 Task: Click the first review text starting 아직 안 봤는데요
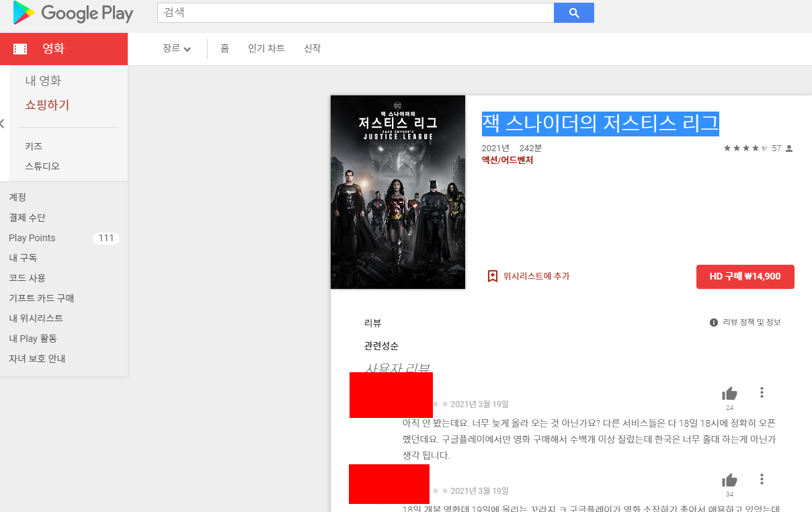tap(590, 439)
